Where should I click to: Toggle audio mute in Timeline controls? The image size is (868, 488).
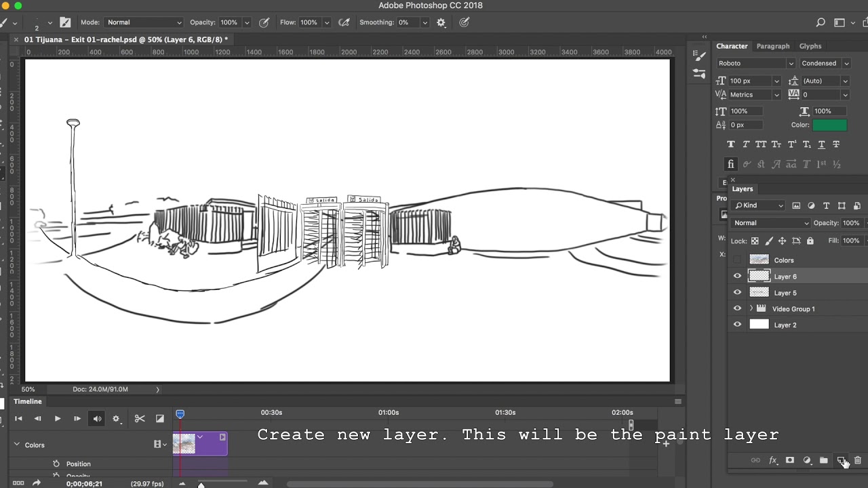pyautogui.click(x=97, y=419)
